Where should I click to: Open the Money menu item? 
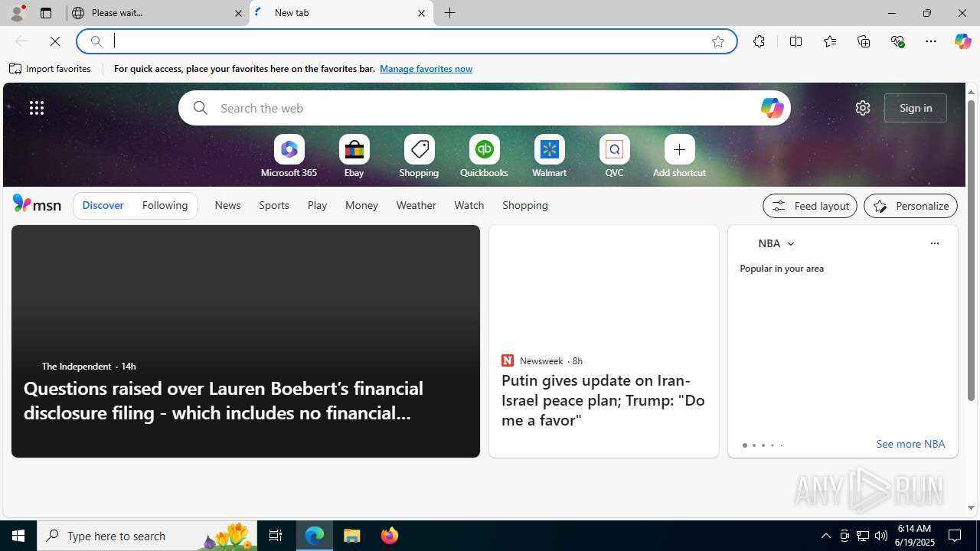tap(361, 205)
